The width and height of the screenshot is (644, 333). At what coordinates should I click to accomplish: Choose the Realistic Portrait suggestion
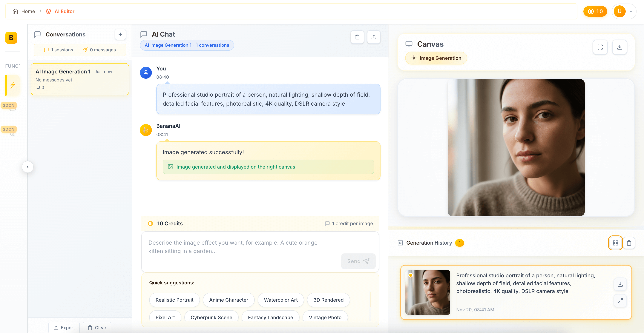[174, 300]
